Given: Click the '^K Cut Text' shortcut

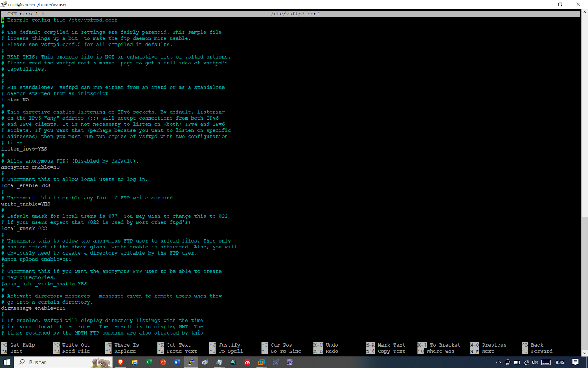Looking at the screenshot, I should point(174,345).
